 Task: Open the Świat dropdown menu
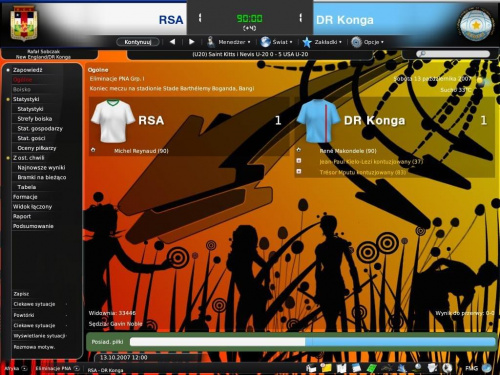(276, 42)
